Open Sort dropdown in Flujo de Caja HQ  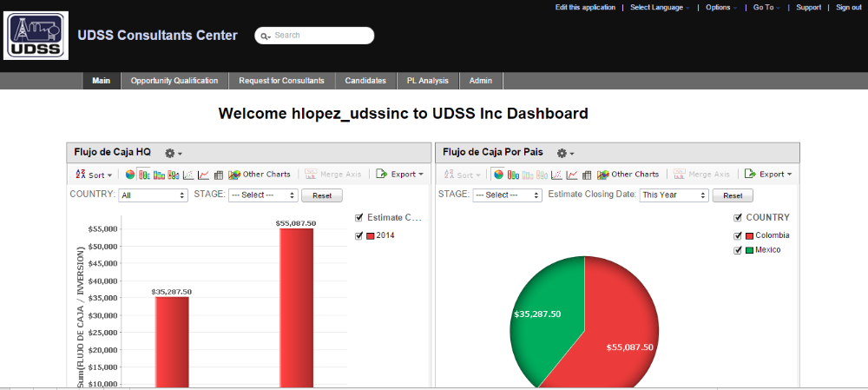[x=94, y=175]
